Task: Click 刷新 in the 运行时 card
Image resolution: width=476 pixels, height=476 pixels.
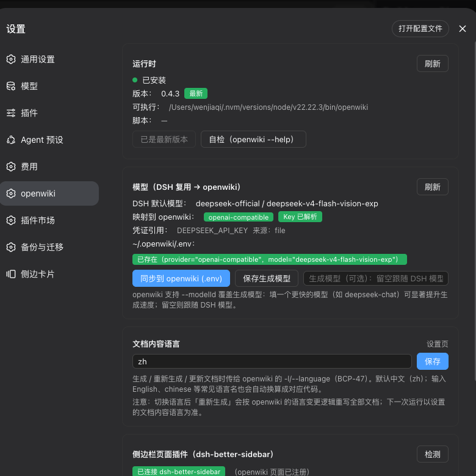Action: tap(432, 63)
